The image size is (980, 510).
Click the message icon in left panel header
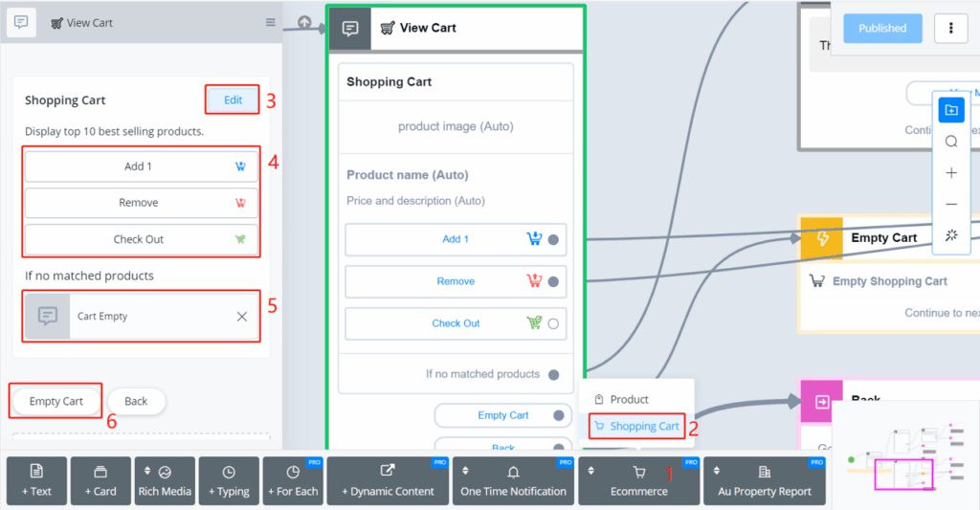(x=21, y=23)
